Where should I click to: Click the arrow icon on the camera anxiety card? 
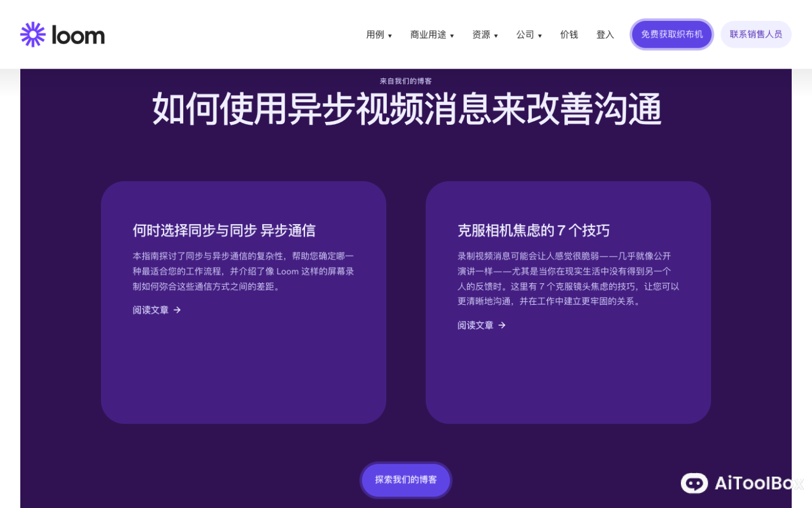[x=502, y=325]
